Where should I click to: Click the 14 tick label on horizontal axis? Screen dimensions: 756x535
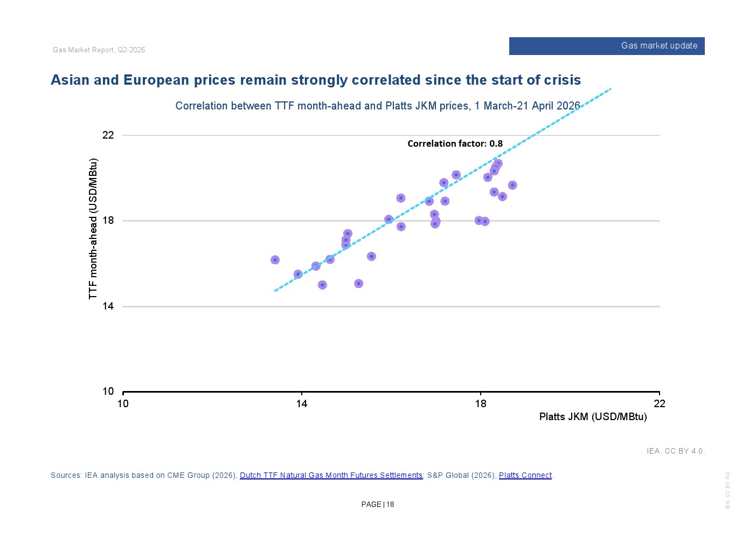pyautogui.click(x=302, y=403)
